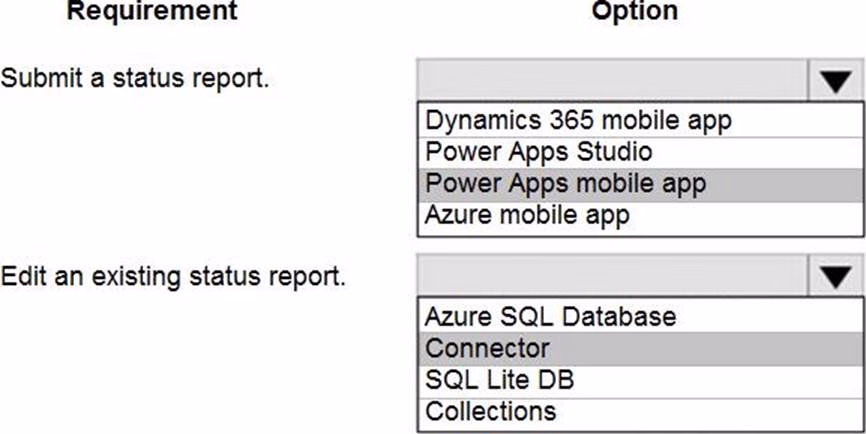The image size is (866, 434).
Task: Click the Option column header
Action: tap(634, 12)
